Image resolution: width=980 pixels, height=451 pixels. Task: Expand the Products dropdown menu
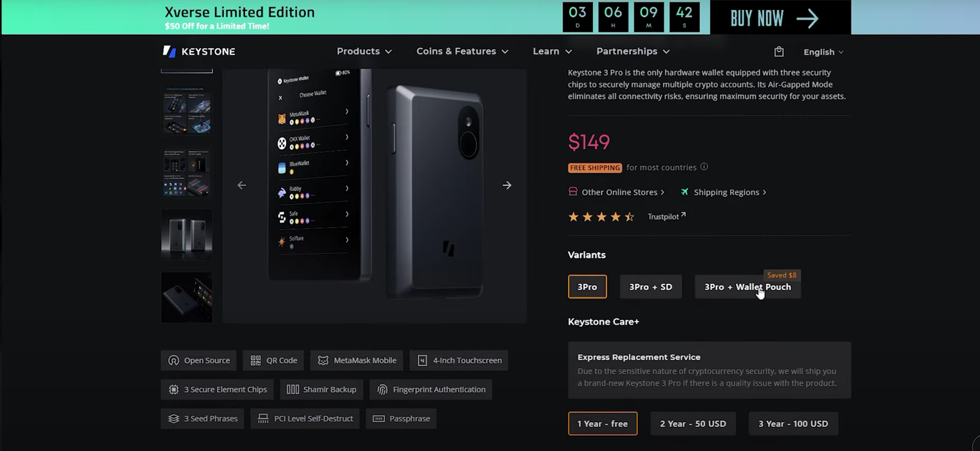pos(364,51)
